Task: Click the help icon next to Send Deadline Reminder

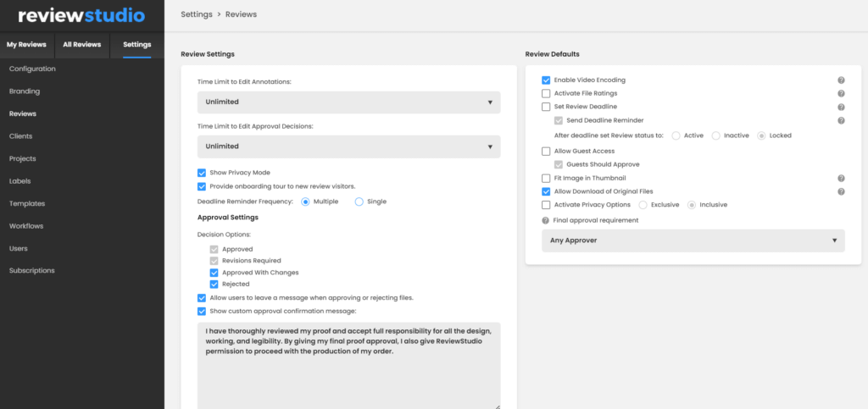Action: click(x=841, y=120)
